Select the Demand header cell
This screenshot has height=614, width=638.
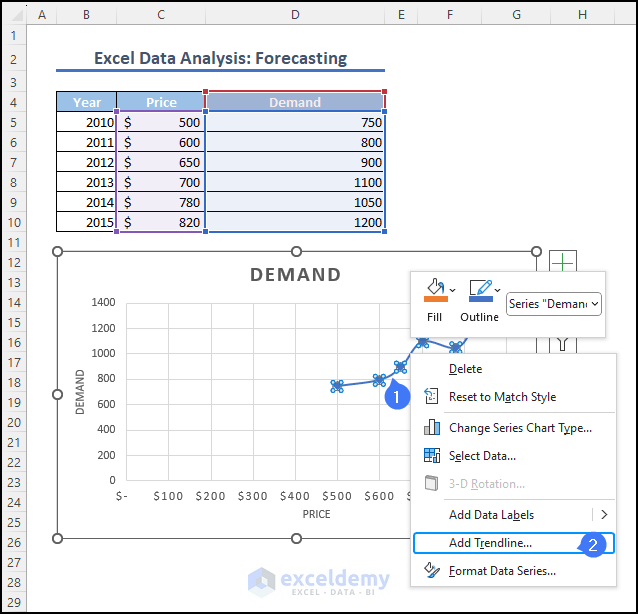295,102
